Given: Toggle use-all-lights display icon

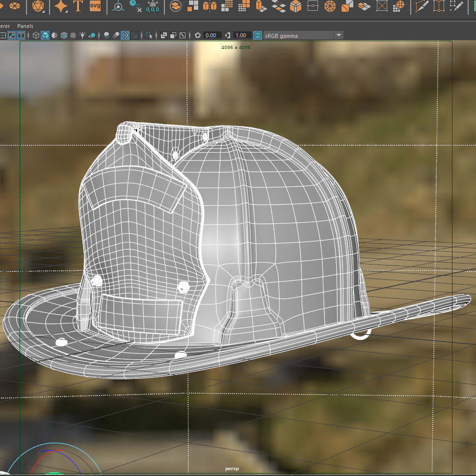Looking at the screenshot, I should pyautogui.click(x=82, y=35).
